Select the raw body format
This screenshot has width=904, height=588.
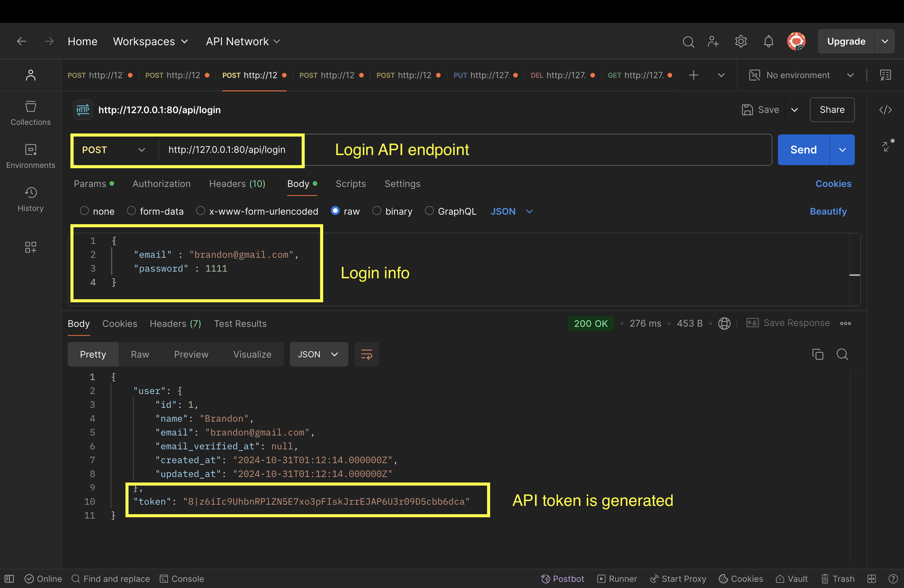335,211
